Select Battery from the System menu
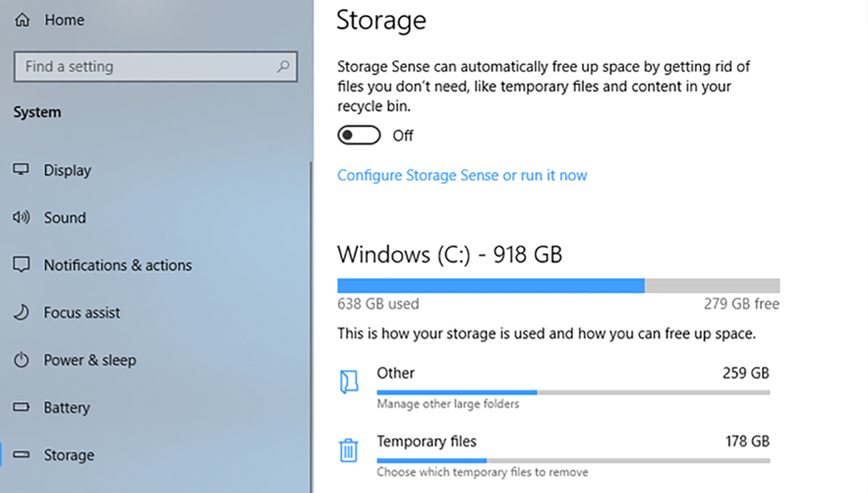This screenshot has width=868, height=493. (x=67, y=407)
